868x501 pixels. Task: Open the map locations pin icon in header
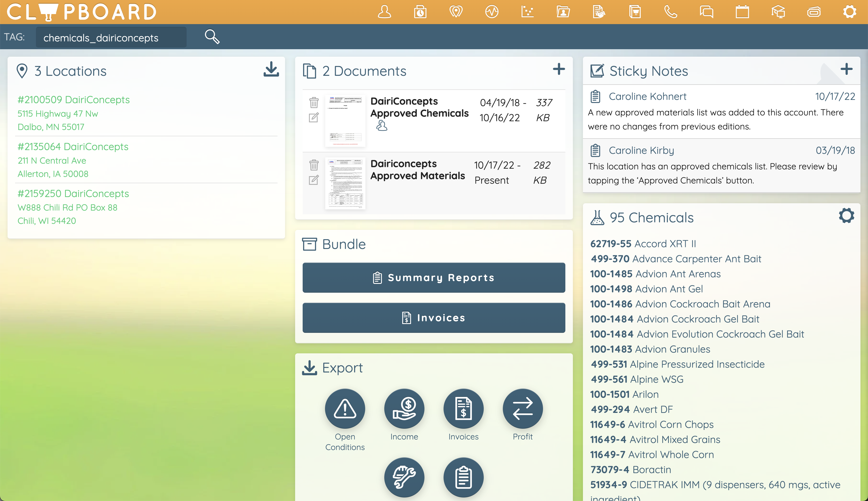coord(456,12)
